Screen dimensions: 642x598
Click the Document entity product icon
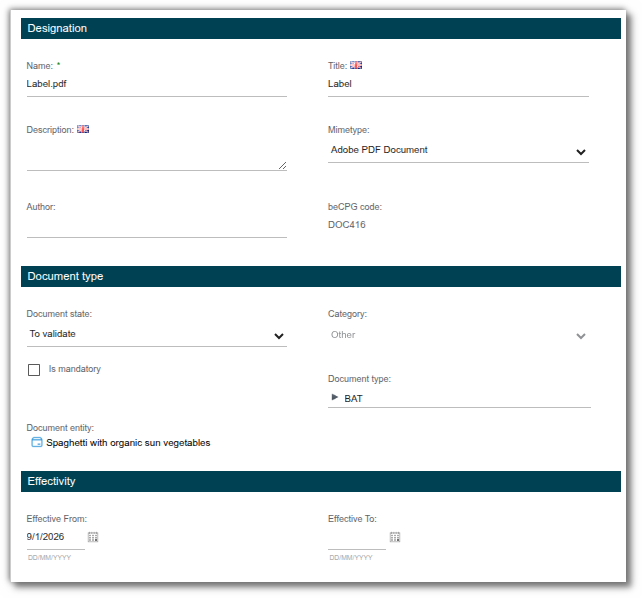pyautogui.click(x=37, y=442)
